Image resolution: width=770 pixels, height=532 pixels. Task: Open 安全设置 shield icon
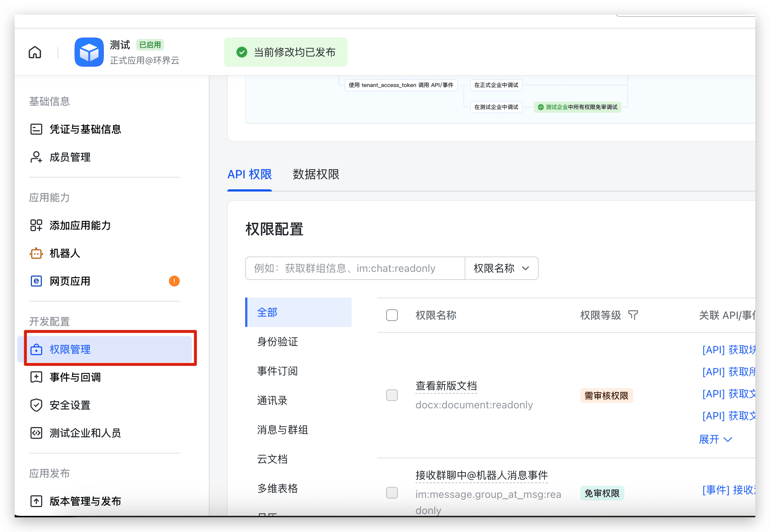click(x=36, y=405)
